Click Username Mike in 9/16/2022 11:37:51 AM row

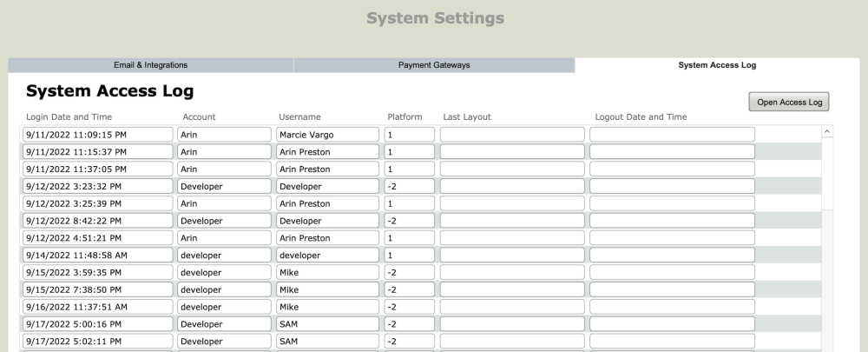coord(327,307)
